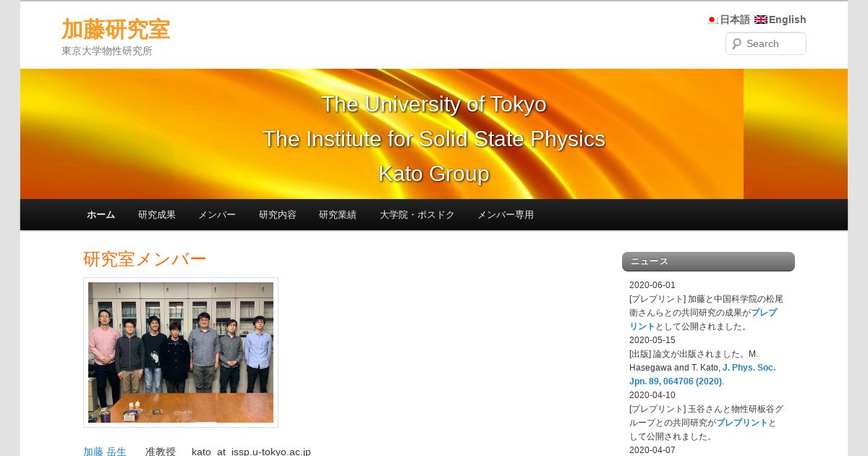Image resolution: width=868 pixels, height=456 pixels.
Task: Focus the Search input field
Action: [766, 43]
